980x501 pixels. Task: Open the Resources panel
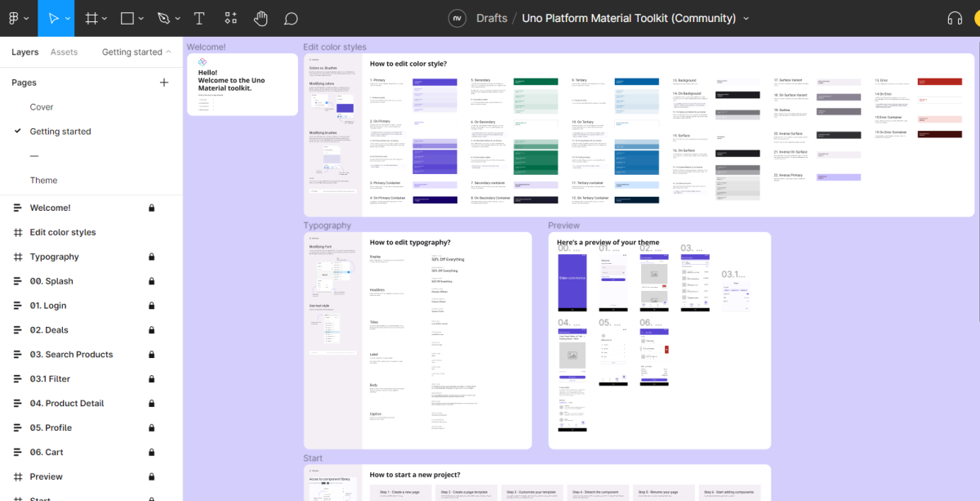tap(229, 17)
